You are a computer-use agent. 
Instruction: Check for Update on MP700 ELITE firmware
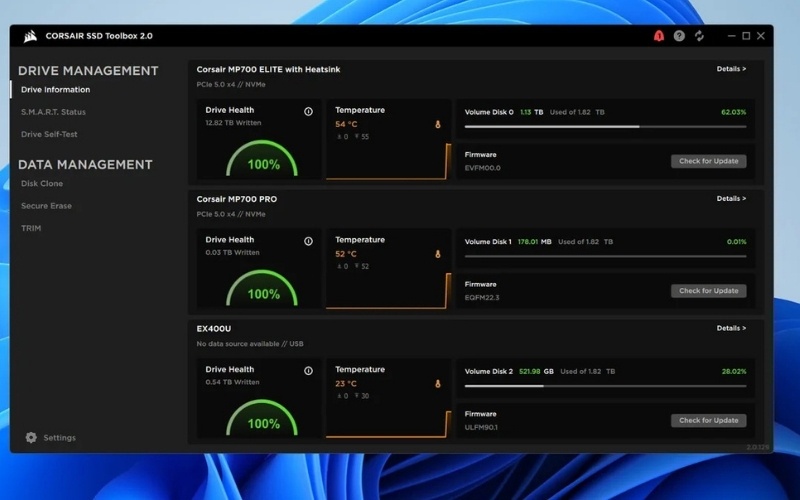coord(708,161)
